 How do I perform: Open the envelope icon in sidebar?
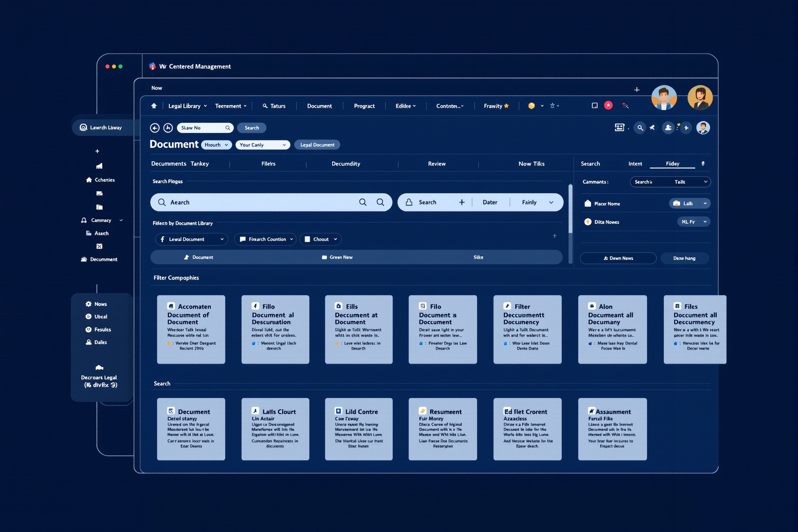(99, 193)
